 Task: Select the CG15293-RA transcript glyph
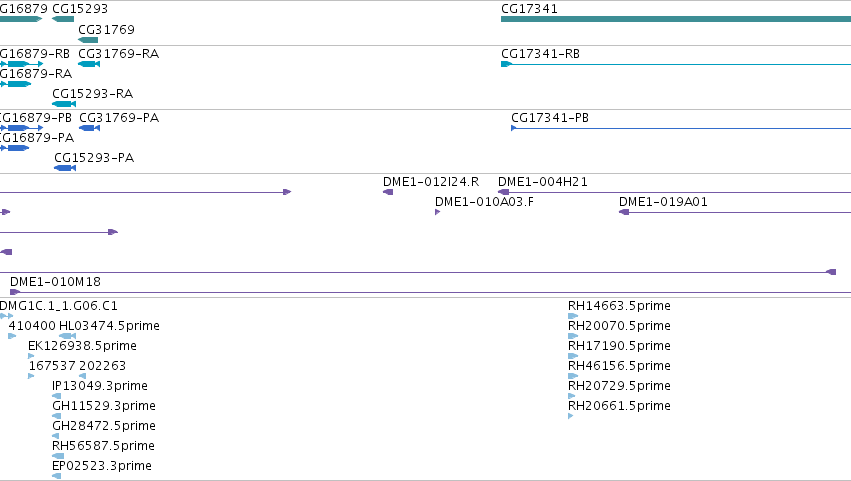click(64, 104)
